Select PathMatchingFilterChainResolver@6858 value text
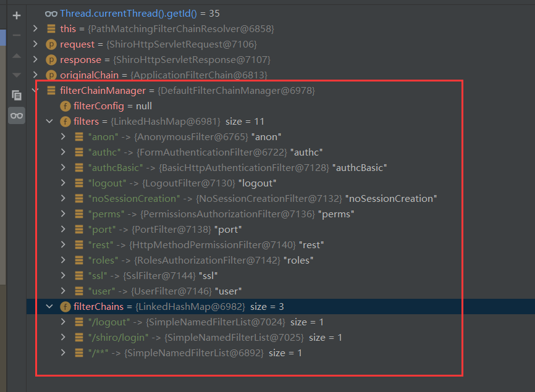535x392 pixels. coord(181,29)
